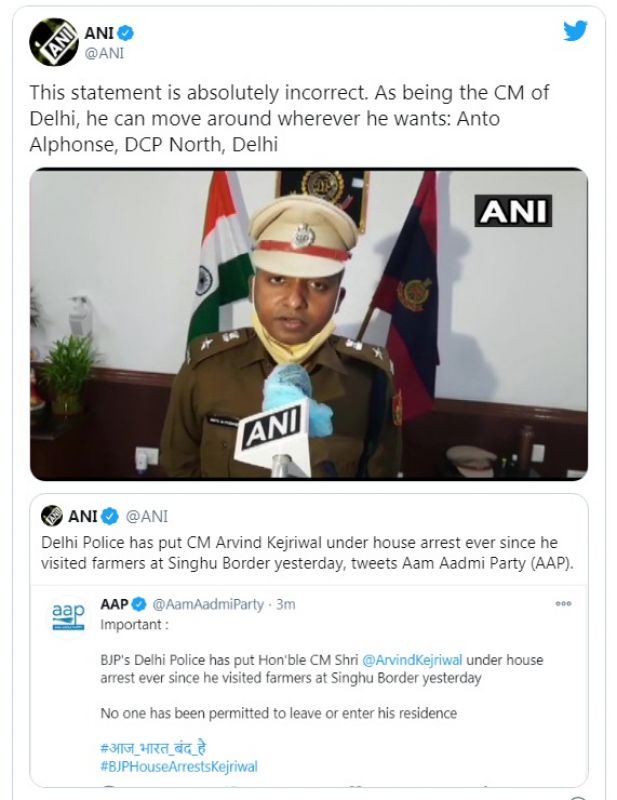Click the AAP display name
The width and height of the screenshot is (617, 800).
click(115, 605)
